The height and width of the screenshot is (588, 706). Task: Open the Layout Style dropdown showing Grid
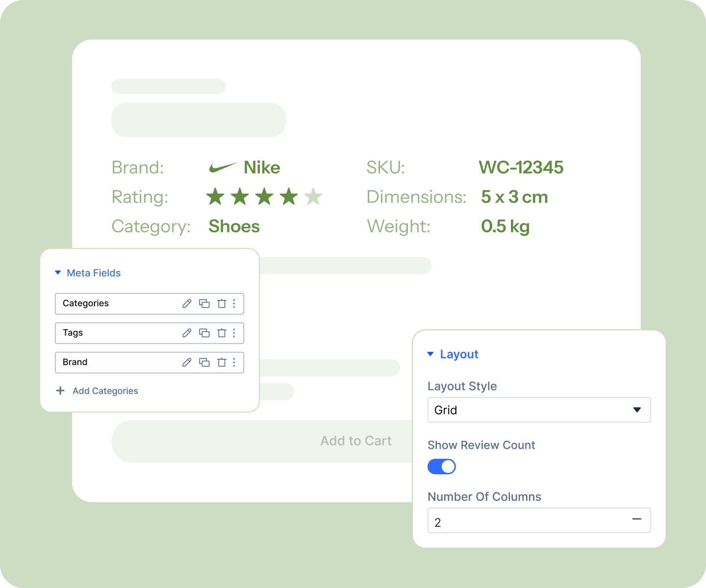539,410
